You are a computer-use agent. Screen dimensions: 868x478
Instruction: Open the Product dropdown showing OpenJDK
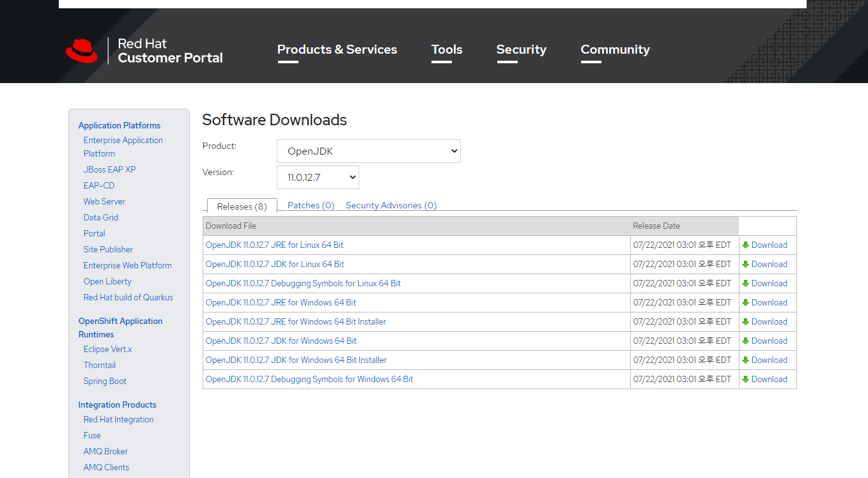[x=369, y=151]
